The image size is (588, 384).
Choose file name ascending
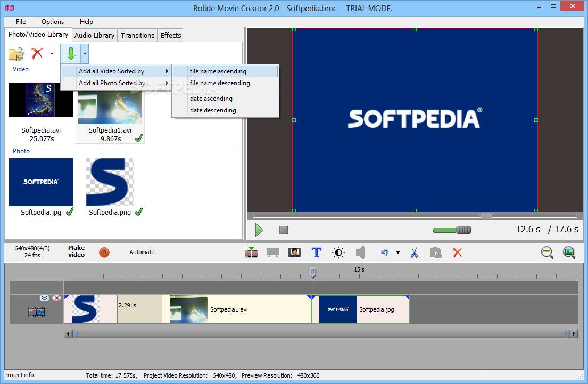point(226,71)
